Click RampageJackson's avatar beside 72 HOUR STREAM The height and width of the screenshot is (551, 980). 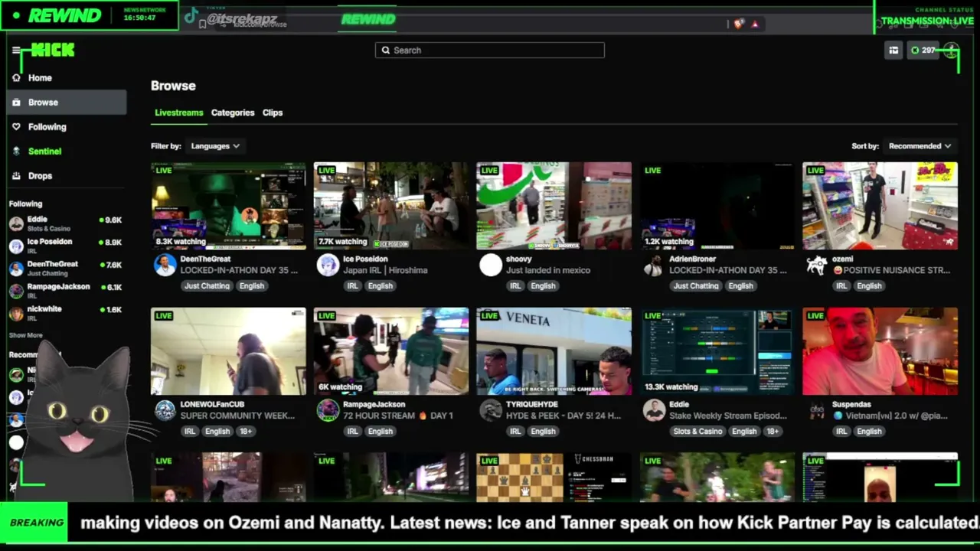click(x=328, y=410)
